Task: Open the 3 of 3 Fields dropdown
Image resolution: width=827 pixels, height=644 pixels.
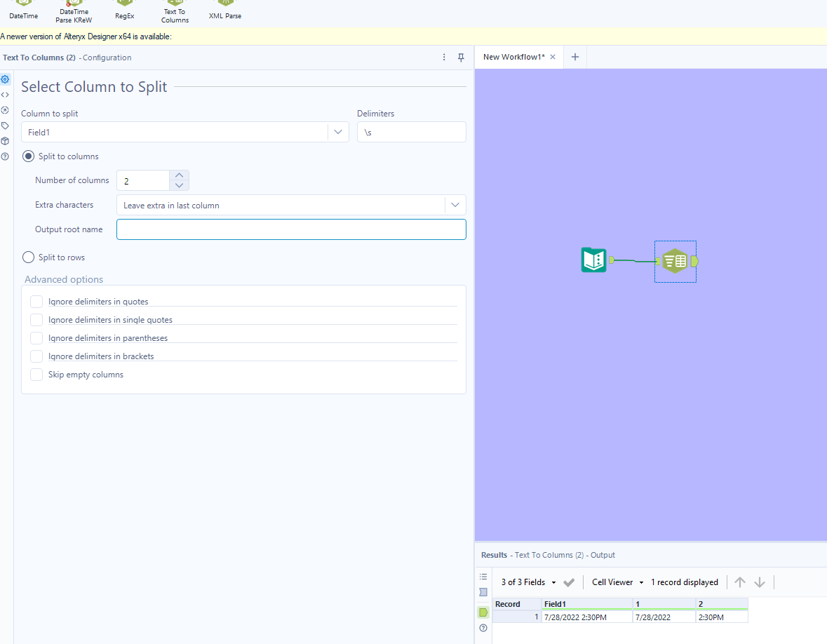Action: (x=529, y=582)
